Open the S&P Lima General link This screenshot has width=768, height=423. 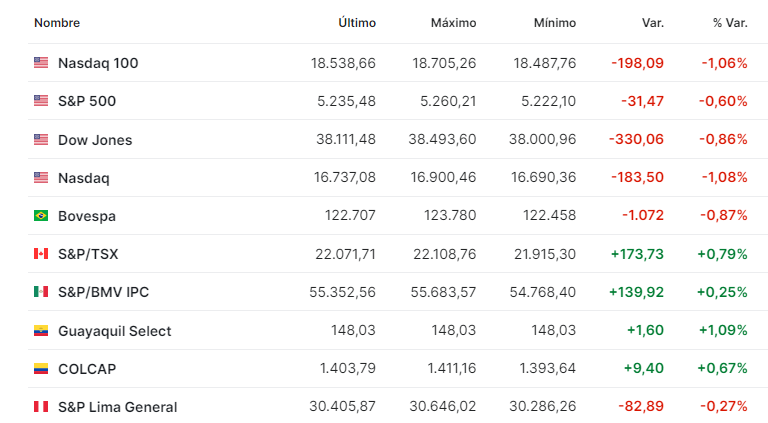(117, 407)
